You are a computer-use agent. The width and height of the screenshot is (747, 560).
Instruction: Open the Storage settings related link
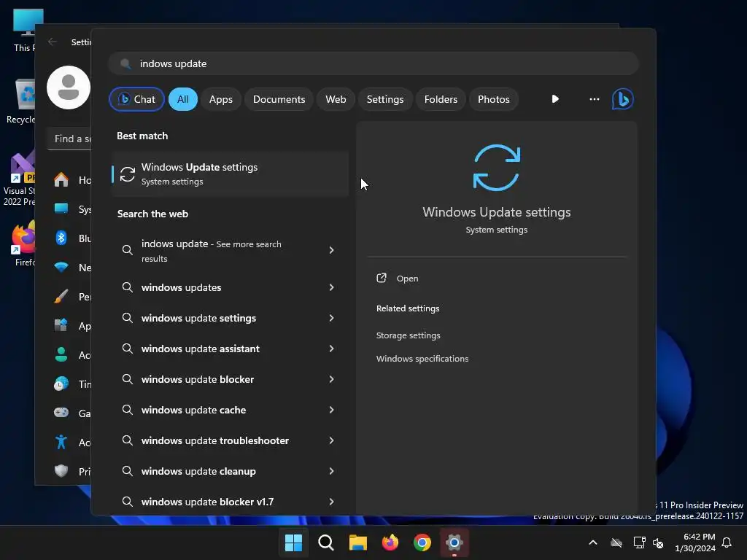tap(409, 335)
